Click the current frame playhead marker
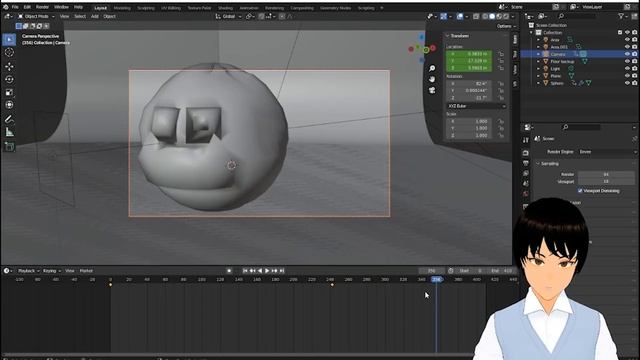640x360 pixels. tap(436, 280)
